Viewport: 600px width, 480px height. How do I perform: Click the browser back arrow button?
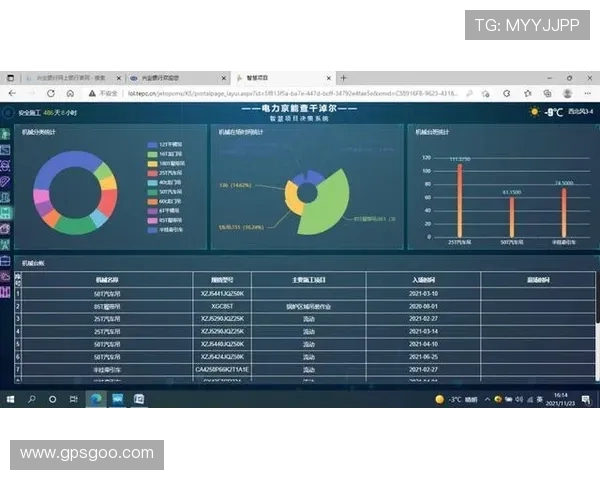point(12,93)
